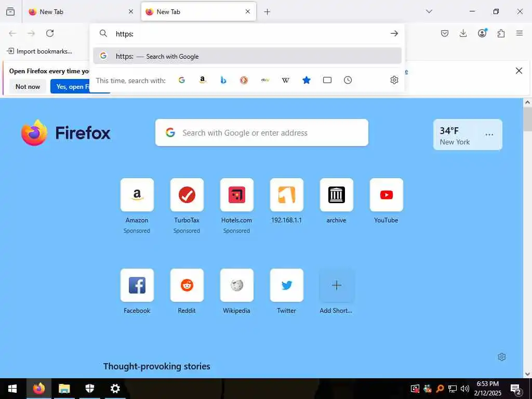The width and height of the screenshot is (532, 399).
Task: Click the page vertical scrollbar thumb
Action: (x=527, y=119)
